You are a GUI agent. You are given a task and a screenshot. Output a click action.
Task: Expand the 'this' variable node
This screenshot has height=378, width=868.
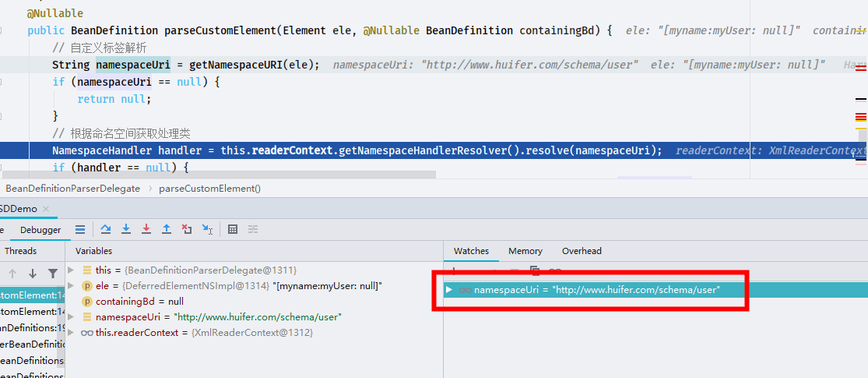tap(70, 270)
